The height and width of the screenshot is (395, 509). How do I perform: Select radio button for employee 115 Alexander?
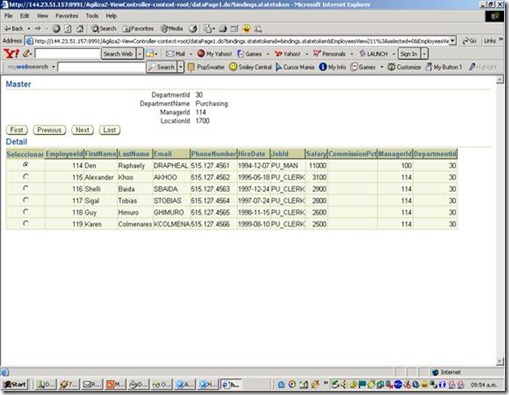coord(26,176)
